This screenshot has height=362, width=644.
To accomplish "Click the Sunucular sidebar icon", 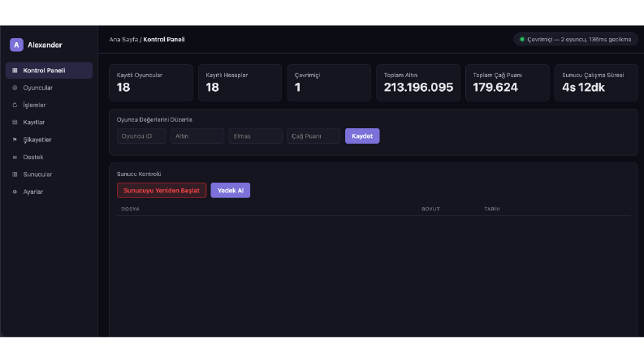I will 15,175.
